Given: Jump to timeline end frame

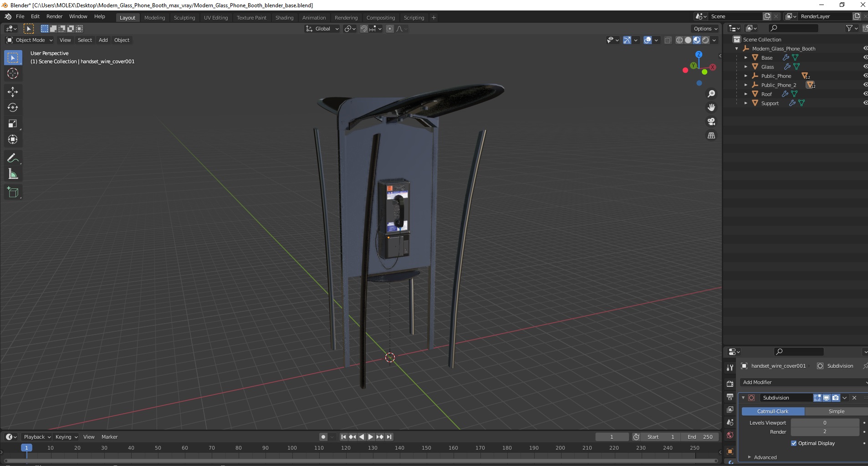Looking at the screenshot, I should [x=389, y=437].
